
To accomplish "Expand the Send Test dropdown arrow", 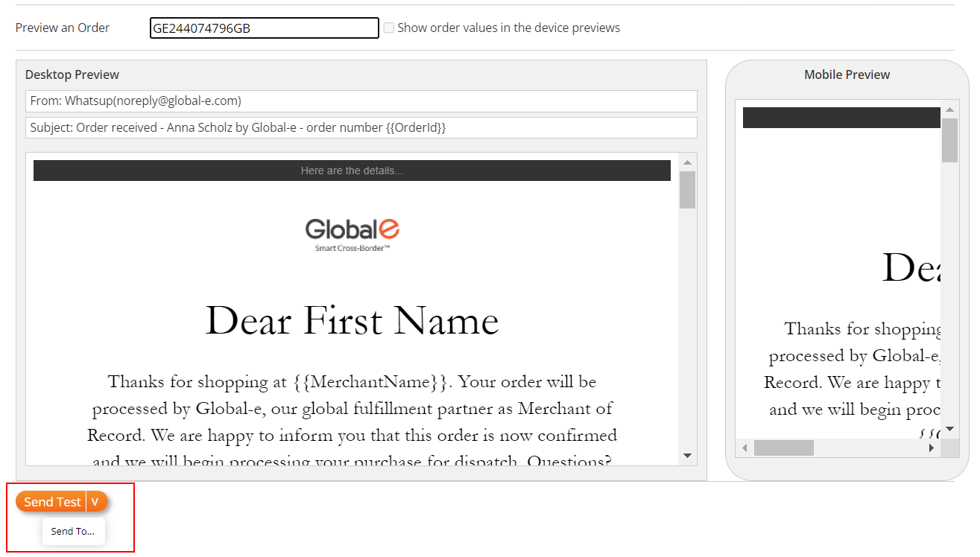I will (95, 502).
